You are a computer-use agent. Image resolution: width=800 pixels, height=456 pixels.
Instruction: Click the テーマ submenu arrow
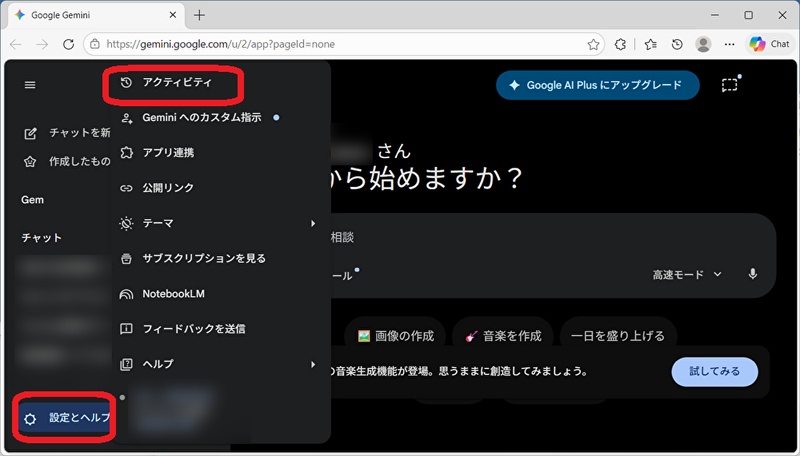pyautogui.click(x=313, y=223)
